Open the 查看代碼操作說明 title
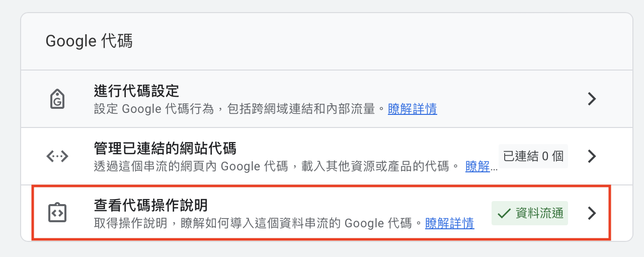 point(151,206)
